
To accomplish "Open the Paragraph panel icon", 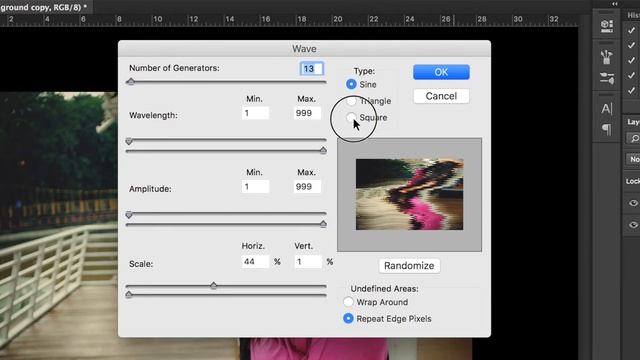I will pos(607,130).
